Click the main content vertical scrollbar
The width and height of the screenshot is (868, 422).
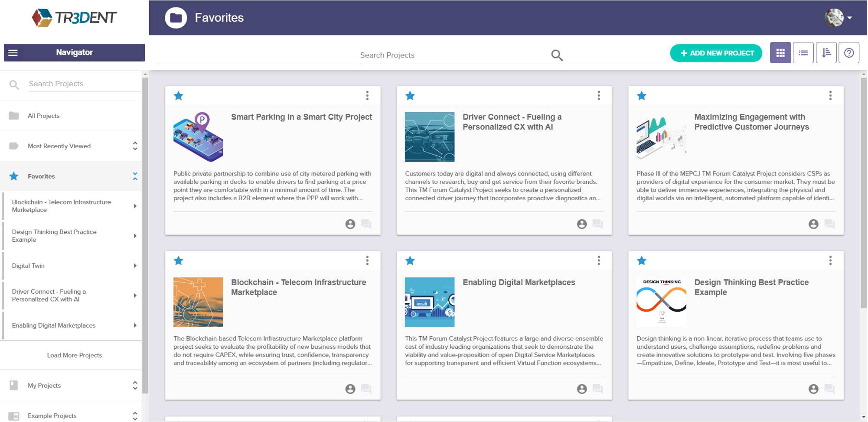click(x=863, y=195)
